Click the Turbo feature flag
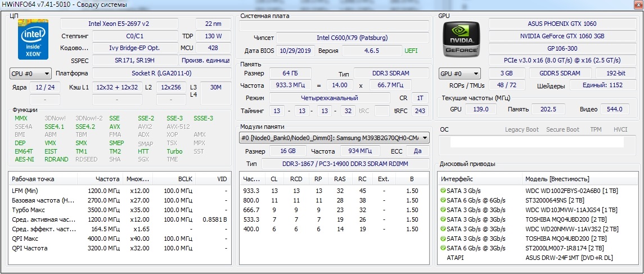The image size is (644, 274). (x=174, y=151)
